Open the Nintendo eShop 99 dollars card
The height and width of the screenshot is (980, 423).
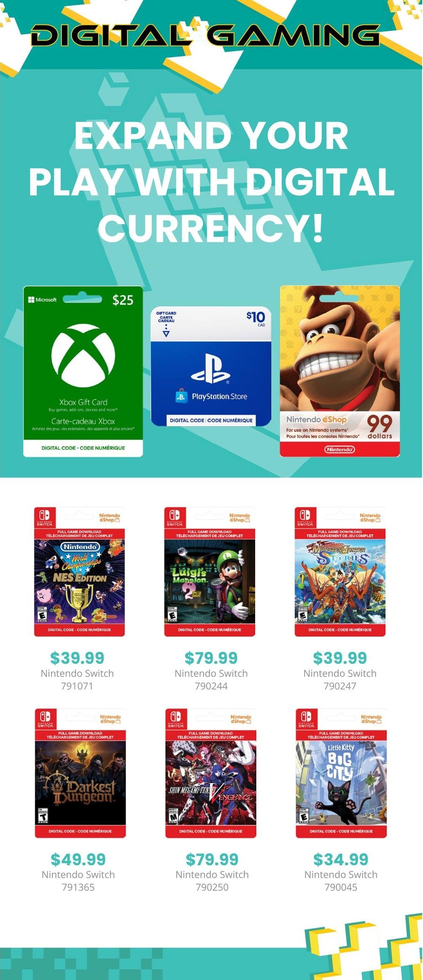click(x=340, y=371)
